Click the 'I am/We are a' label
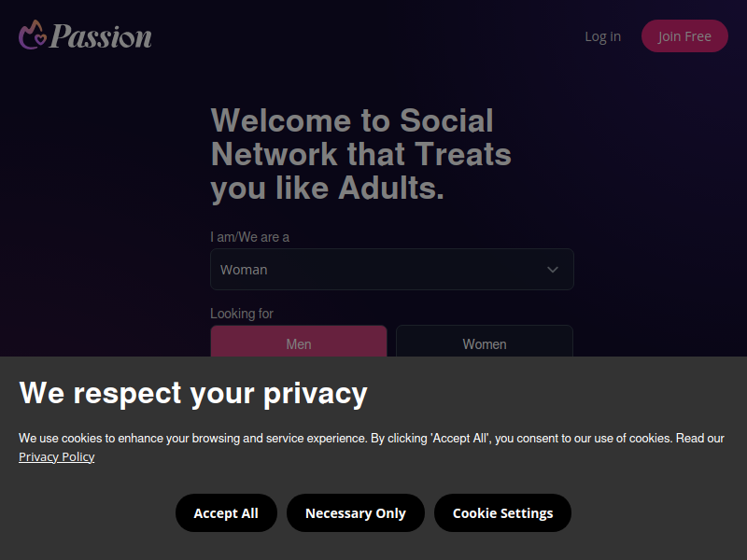This screenshot has width=747, height=560. 249,237
